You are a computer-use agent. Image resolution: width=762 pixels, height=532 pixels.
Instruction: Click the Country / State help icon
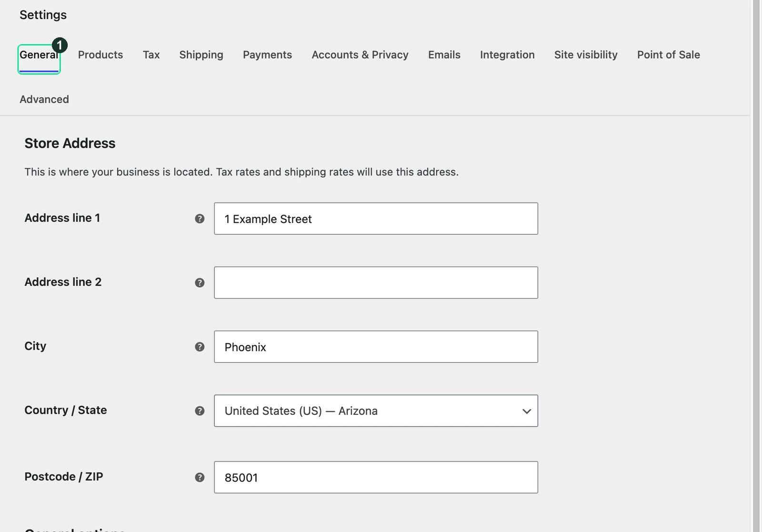tap(200, 411)
